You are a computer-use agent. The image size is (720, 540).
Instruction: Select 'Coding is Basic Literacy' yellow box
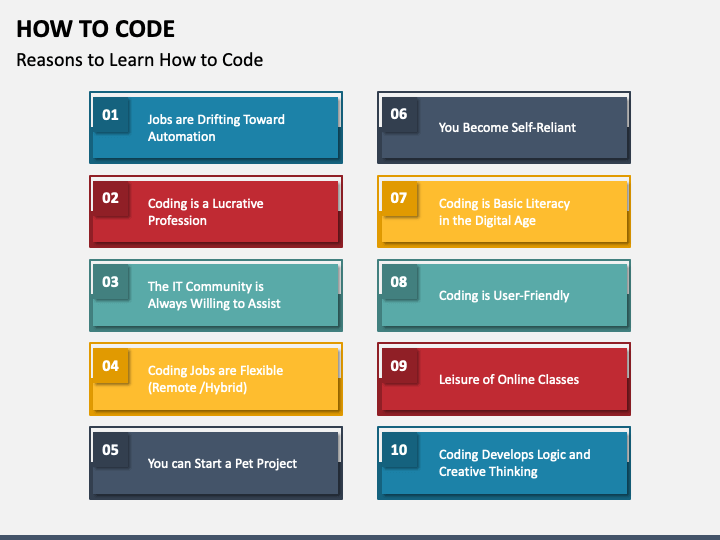pos(504,212)
